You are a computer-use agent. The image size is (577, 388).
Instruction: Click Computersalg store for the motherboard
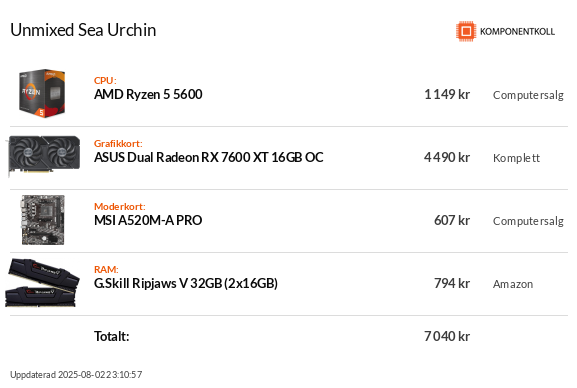pos(528,221)
